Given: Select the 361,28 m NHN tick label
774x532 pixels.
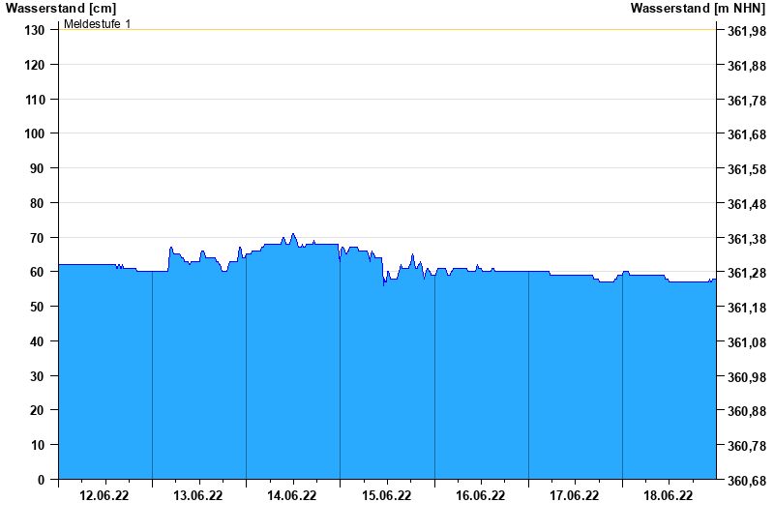Looking at the screenshot, I should pos(745,274).
